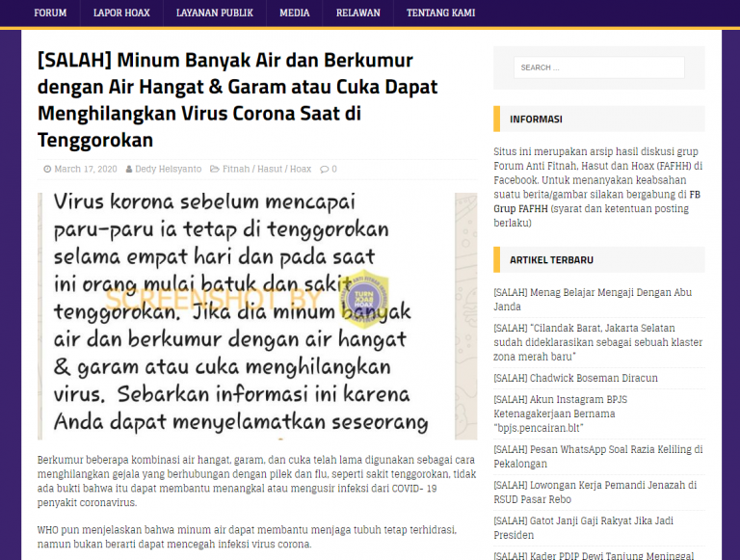
Task: Open the MEDIA menu item
Action: point(295,13)
